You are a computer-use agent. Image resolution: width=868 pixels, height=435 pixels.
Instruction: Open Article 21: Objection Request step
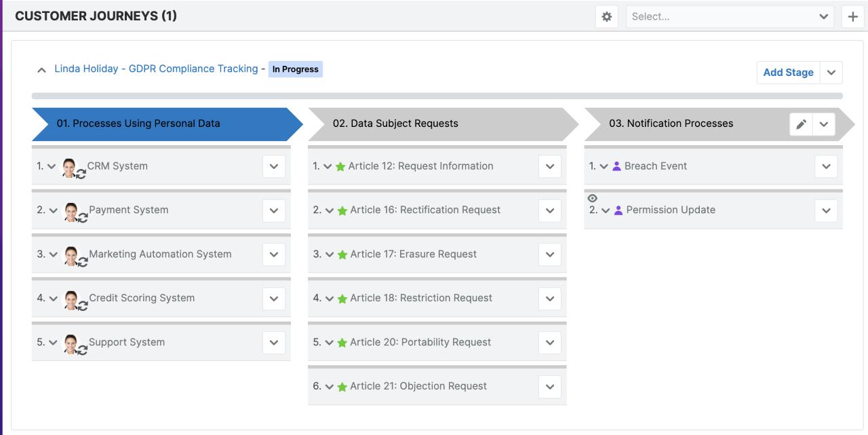pos(418,386)
